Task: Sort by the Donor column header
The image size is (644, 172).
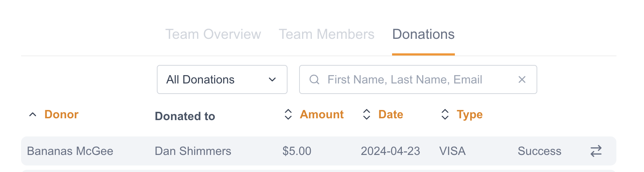Action: 61,115
